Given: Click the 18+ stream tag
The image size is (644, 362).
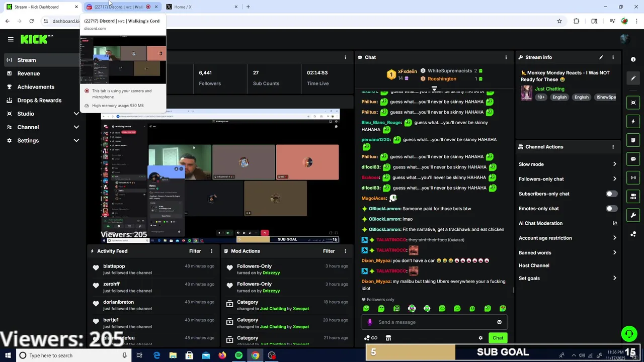Looking at the screenshot, I should pos(541,97).
